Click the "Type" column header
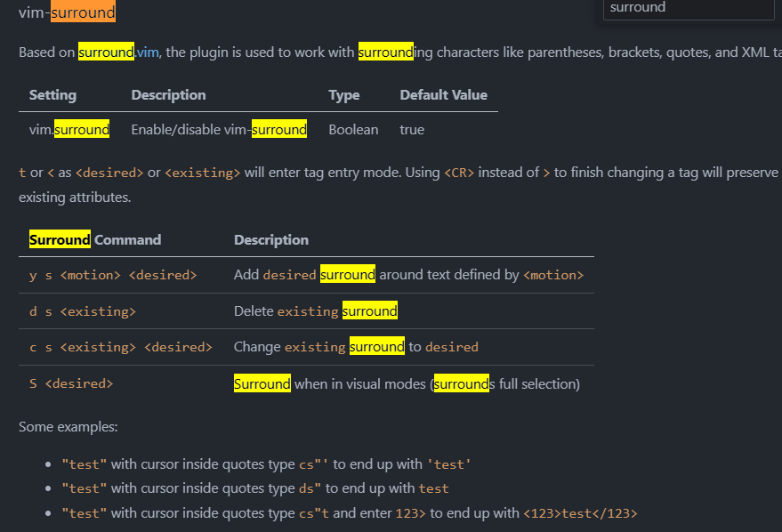This screenshot has height=532, width=782. tap(343, 95)
